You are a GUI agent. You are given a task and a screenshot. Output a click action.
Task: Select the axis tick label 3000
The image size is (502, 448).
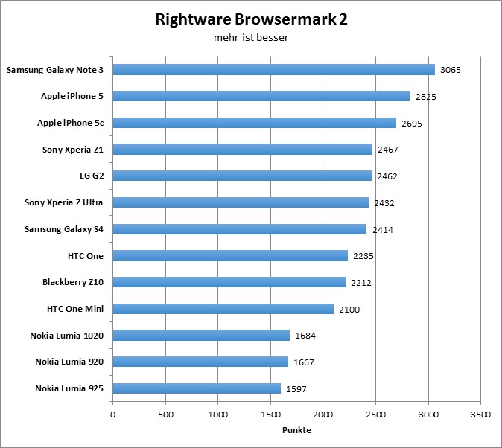pyautogui.click(x=428, y=415)
